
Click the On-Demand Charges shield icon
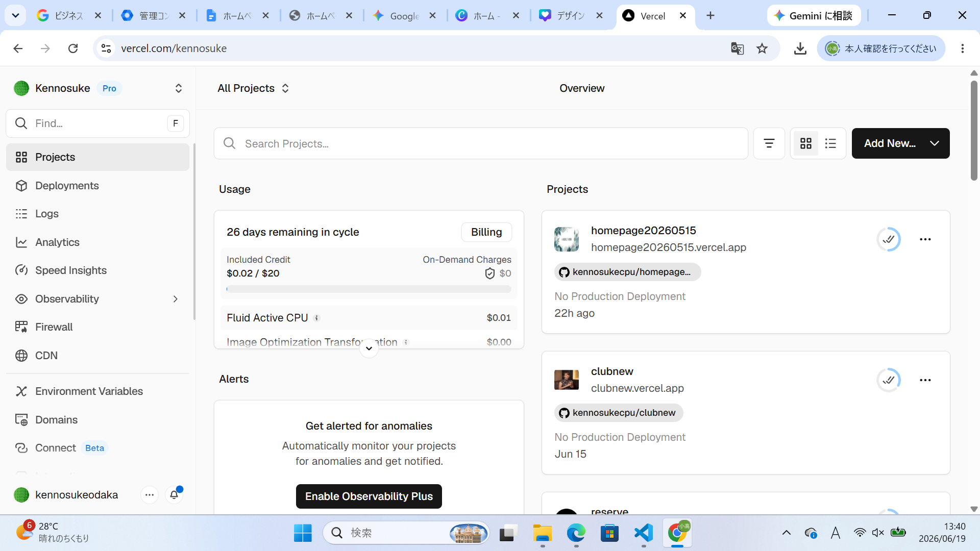tap(490, 273)
